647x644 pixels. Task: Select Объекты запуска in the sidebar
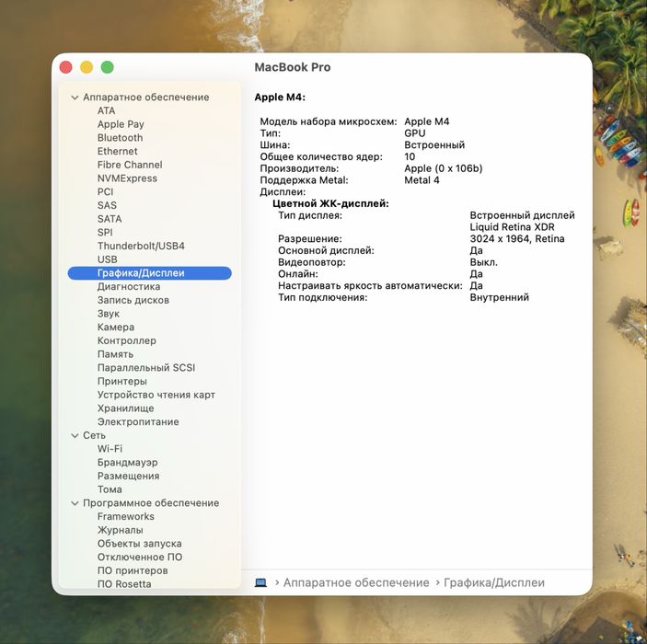pyautogui.click(x=140, y=544)
